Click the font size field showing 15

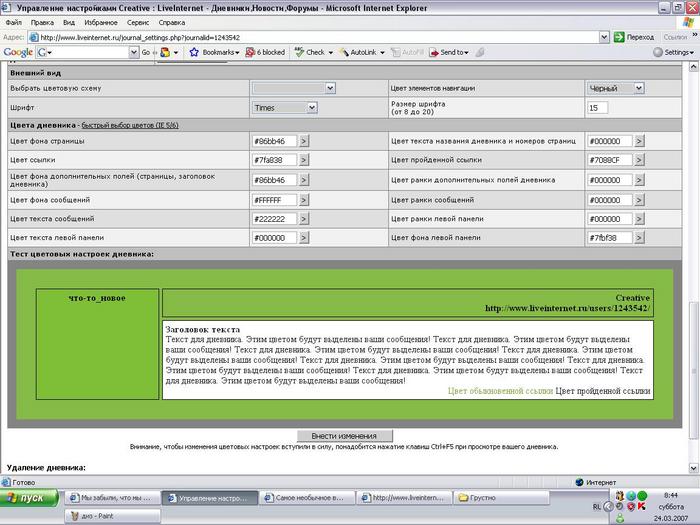(598, 108)
